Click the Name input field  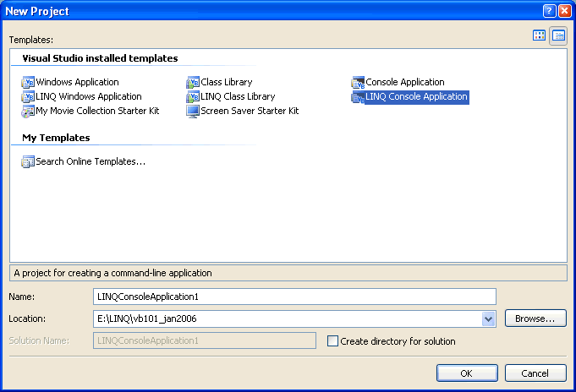coord(294,297)
